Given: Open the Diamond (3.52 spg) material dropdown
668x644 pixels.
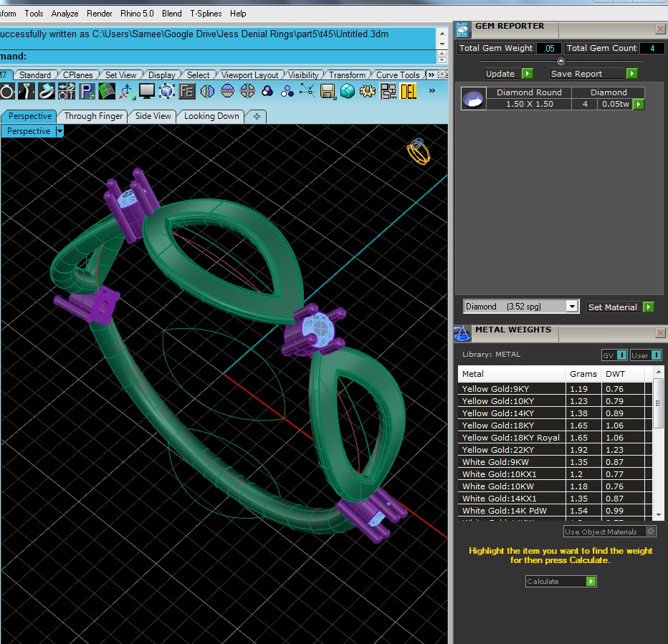Looking at the screenshot, I should [x=521, y=307].
